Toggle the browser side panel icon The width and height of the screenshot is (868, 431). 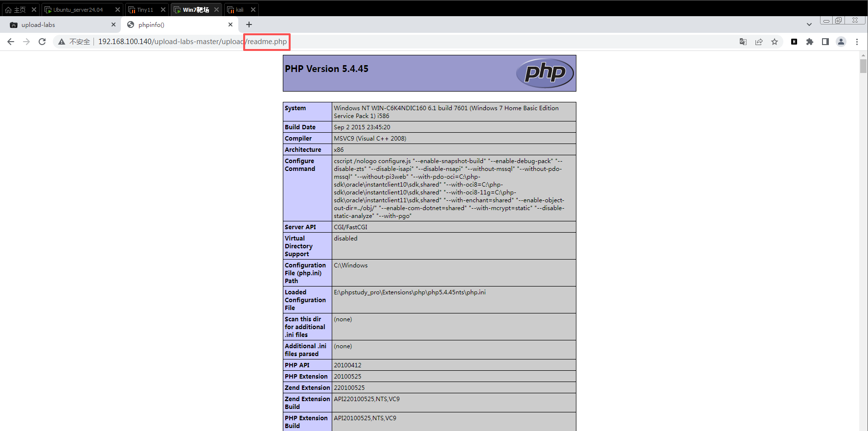pyautogui.click(x=825, y=42)
